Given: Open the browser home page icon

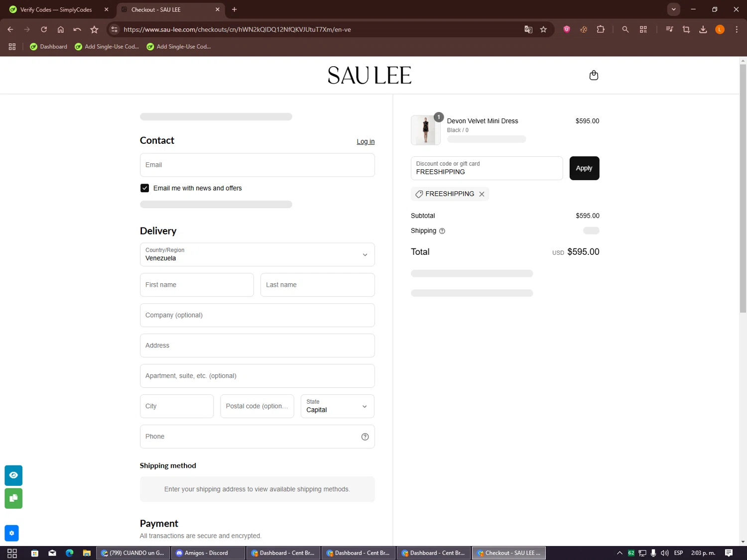Looking at the screenshot, I should point(61,29).
